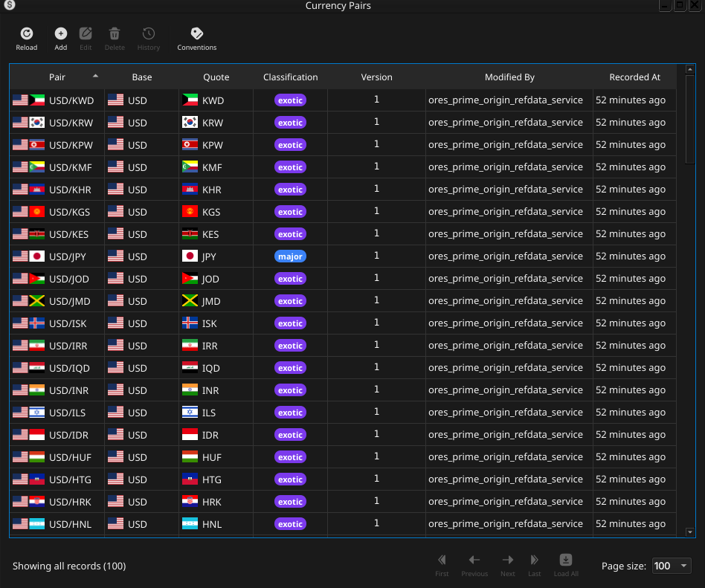Click the table scrollbar down arrow

[689, 532]
